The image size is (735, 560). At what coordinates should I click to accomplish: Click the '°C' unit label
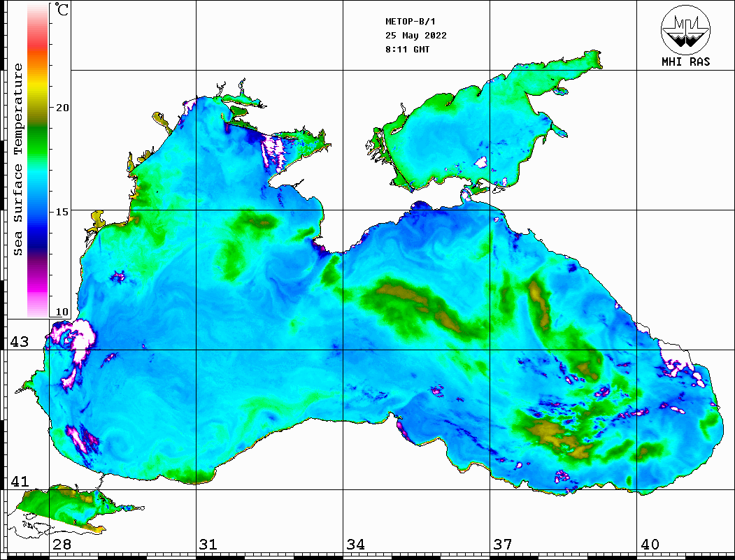(x=61, y=9)
